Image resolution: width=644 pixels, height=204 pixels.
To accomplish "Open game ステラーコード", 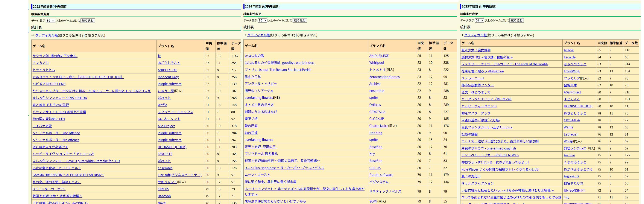I will (472, 78).
